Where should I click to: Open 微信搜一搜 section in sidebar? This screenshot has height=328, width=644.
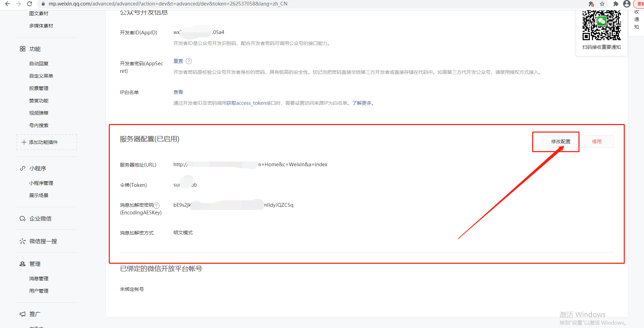pyautogui.click(x=43, y=241)
